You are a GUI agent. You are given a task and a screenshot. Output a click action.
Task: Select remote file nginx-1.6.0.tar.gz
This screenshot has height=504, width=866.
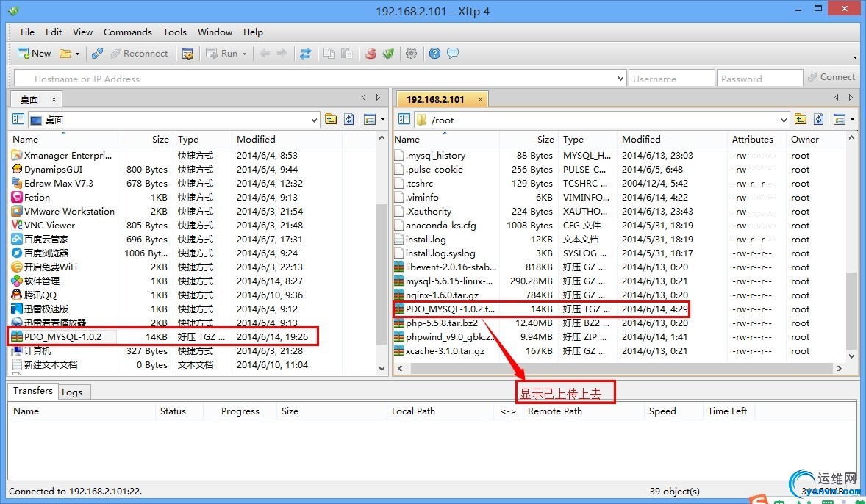click(442, 295)
